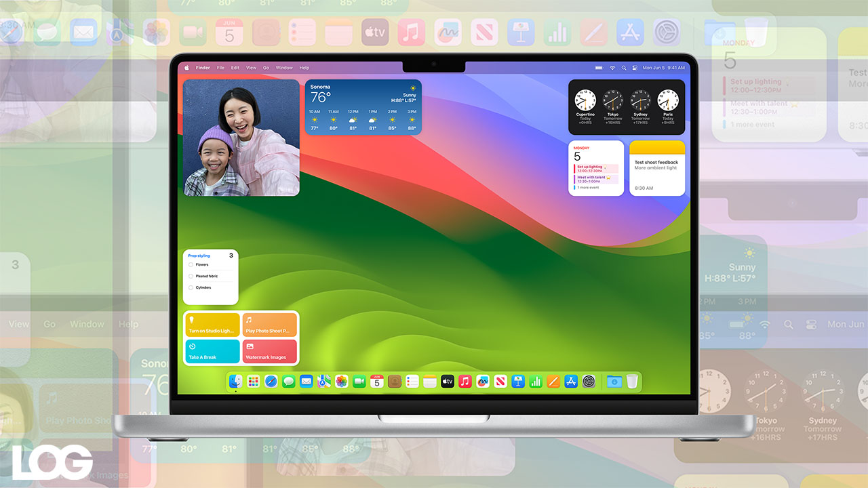Open the Go menu
This screenshot has height=488, width=868.
[266, 68]
